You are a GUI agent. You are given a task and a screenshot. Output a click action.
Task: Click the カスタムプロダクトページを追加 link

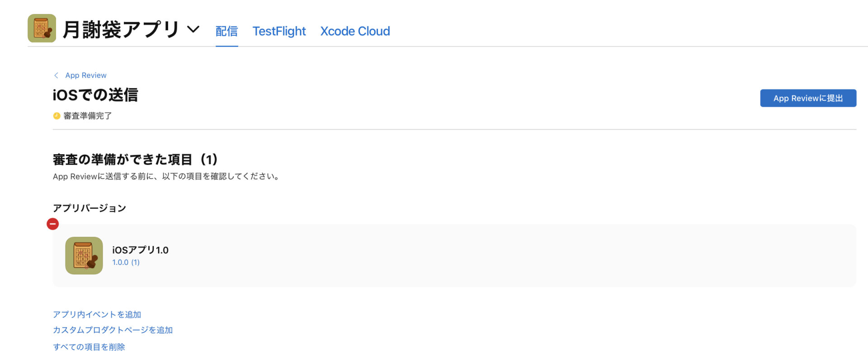pyautogui.click(x=113, y=330)
